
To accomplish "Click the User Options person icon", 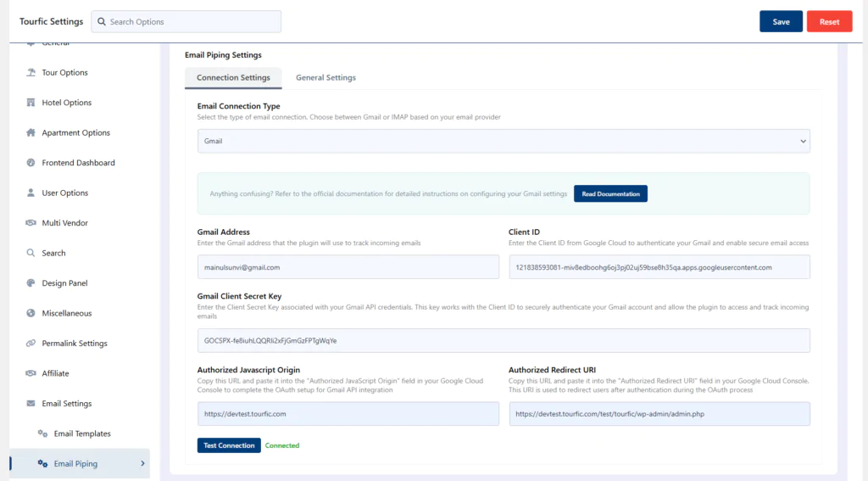I will pyautogui.click(x=31, y=193).
